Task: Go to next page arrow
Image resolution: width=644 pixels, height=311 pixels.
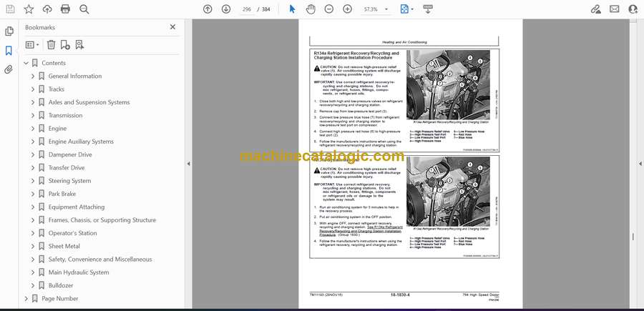Action: (x=226, y=9)
